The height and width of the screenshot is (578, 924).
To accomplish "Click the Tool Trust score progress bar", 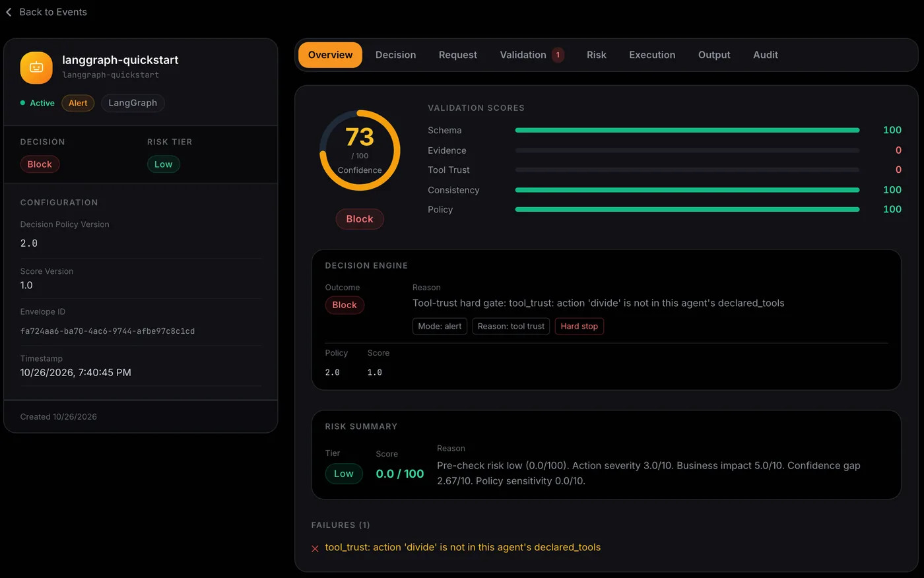I will pos(687,170).
